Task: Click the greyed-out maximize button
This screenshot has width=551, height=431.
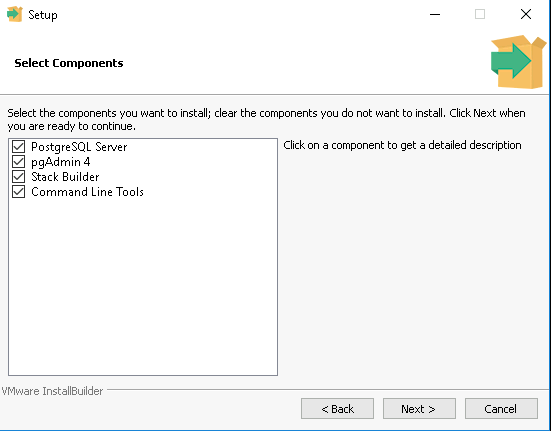Action: pos(480,14)
